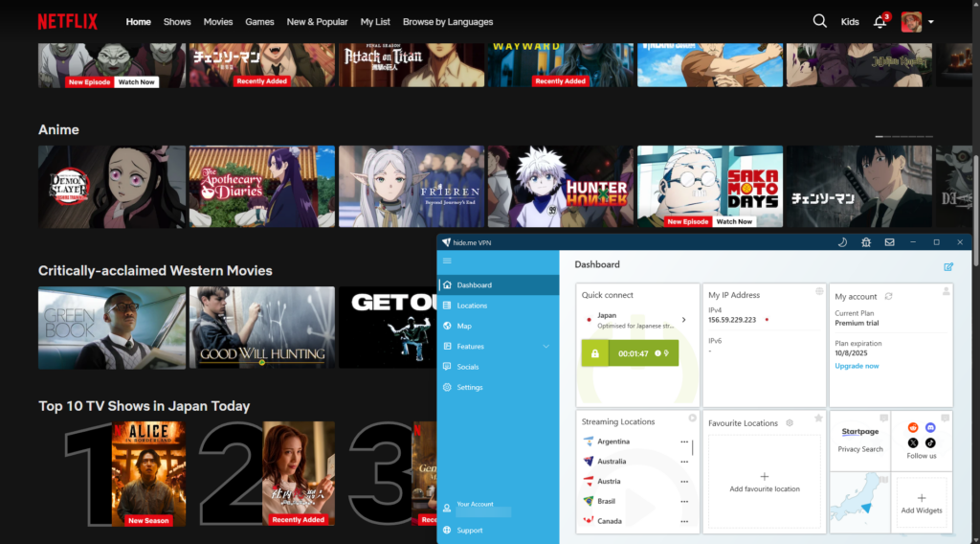Open the mail icon in hide.me titlebar
This screenshot has height=544, width=980.
click(x=889, y=242)
